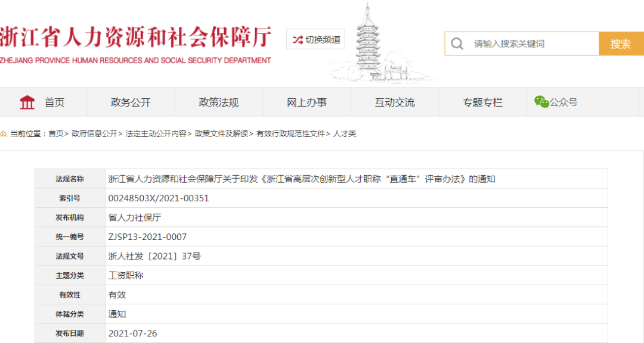
Task: Click the 首页 breadcrumb link
Action: [56, 134]
